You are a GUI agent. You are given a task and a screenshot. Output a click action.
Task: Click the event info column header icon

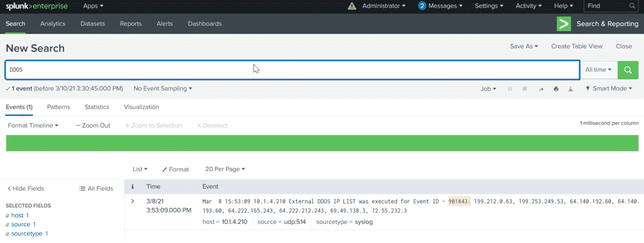[x=132, y=186]
